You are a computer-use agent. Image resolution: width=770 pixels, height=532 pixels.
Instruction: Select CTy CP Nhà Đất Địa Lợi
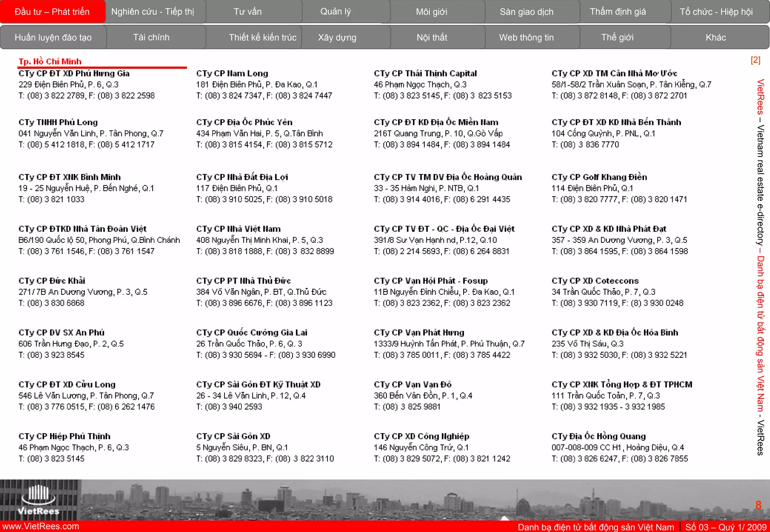point(242,177)
